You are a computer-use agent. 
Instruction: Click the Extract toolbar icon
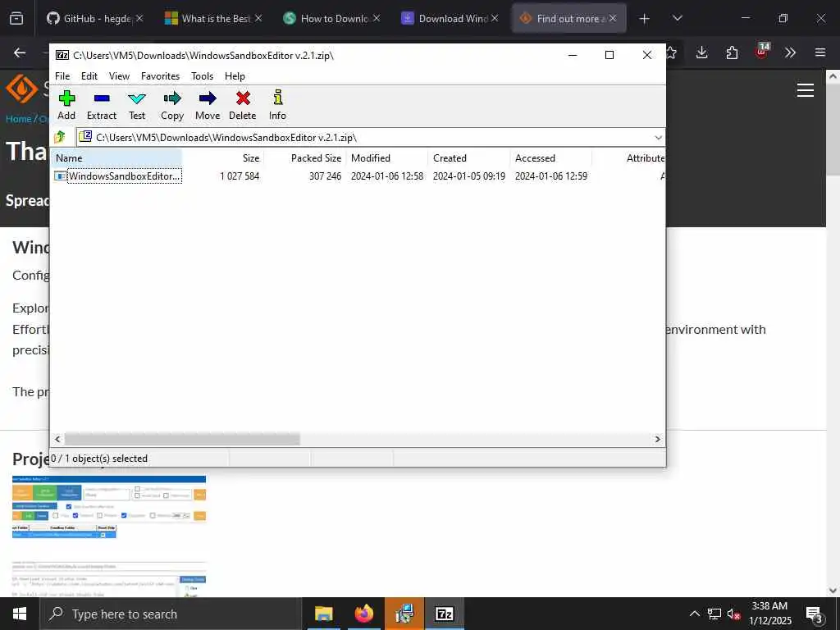click(101, 105)
